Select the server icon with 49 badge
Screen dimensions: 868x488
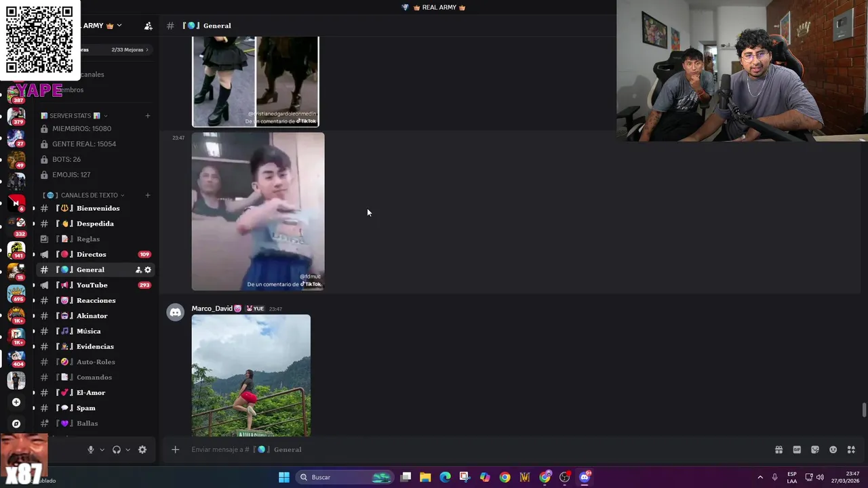coord(16,160)
